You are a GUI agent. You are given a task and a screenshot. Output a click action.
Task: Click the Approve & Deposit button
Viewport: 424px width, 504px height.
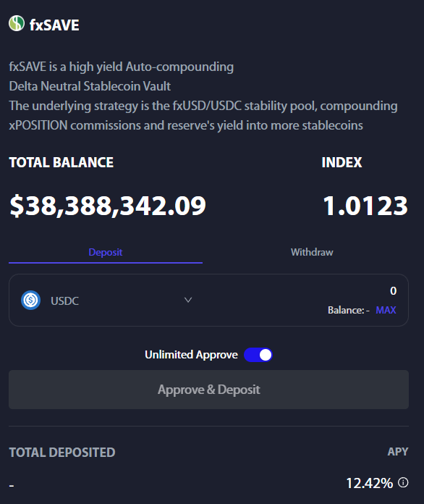[x=209, y=390]
